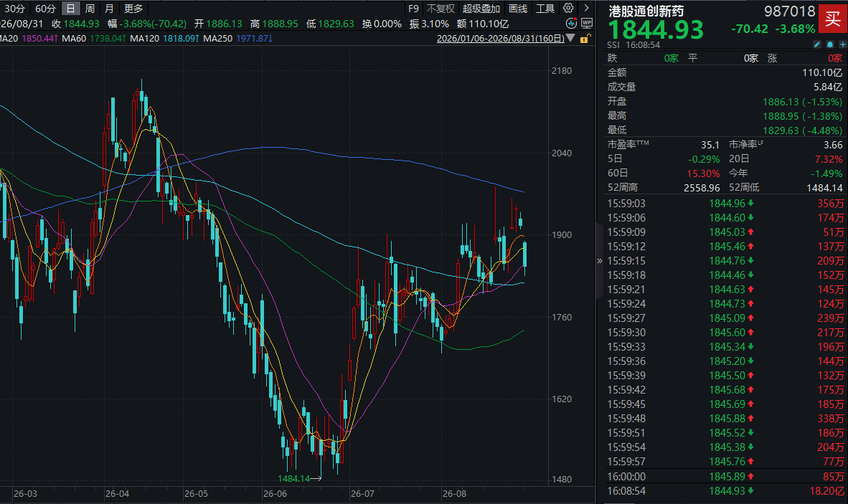The image size is (848, 504).
Task: Expand the side panel double-arrow handle
Action: 599,261
